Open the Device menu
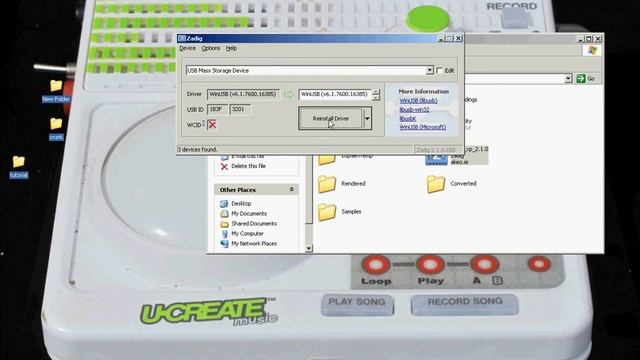The height and width of the screenshot is (360, 640). click(x=187, y=48)
